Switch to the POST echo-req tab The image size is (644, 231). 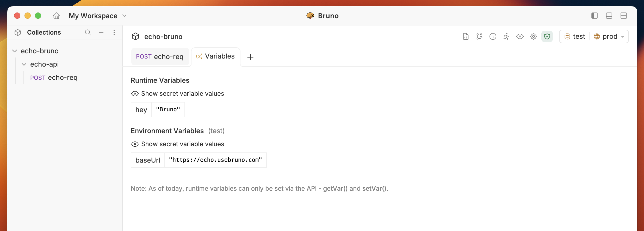pyautogui.click(x=160, y=57)
